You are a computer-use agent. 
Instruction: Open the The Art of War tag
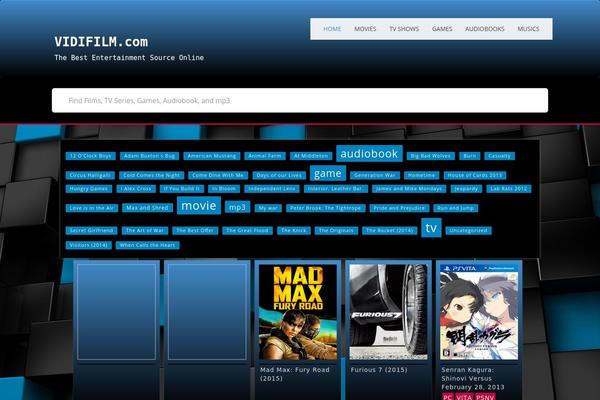145,230
